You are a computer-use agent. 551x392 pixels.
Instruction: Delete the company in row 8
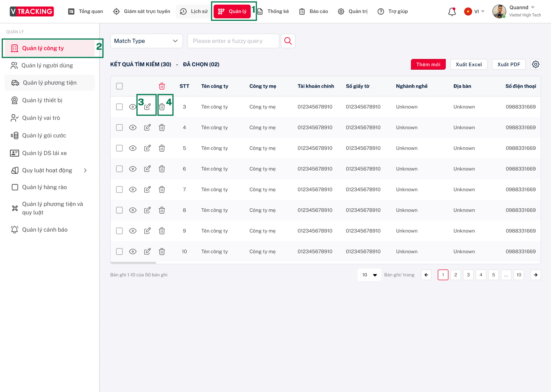[162, 210]
